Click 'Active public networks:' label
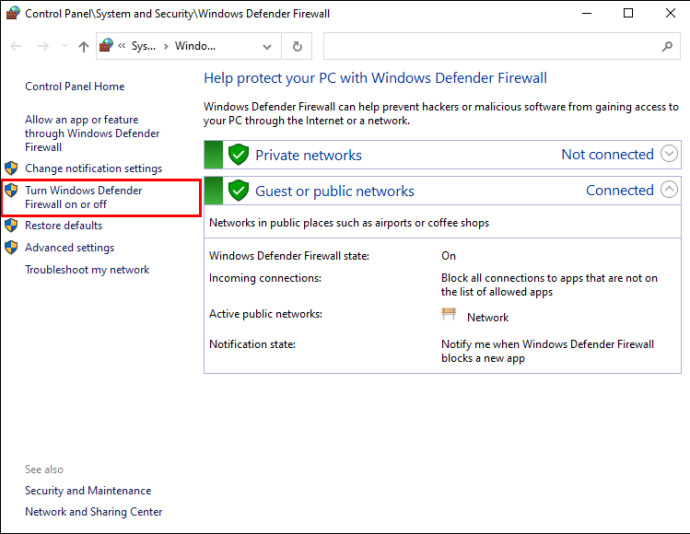This screenshot has width=690, height=534. [x=266, y=314]
